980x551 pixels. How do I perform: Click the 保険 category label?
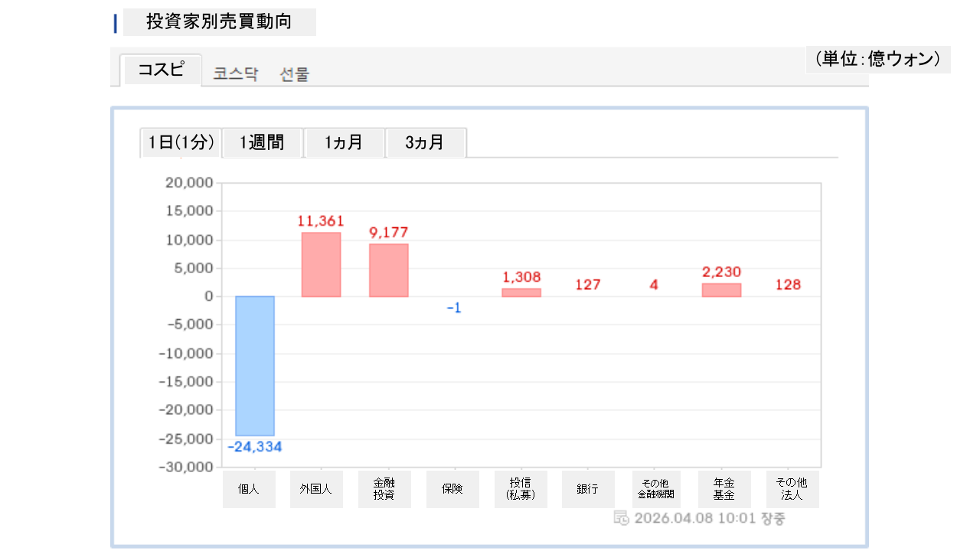pos(452,489)
